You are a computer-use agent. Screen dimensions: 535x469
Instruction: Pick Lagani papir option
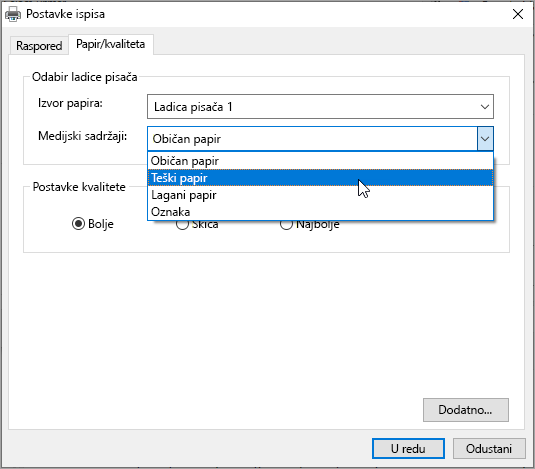point(320,195)
